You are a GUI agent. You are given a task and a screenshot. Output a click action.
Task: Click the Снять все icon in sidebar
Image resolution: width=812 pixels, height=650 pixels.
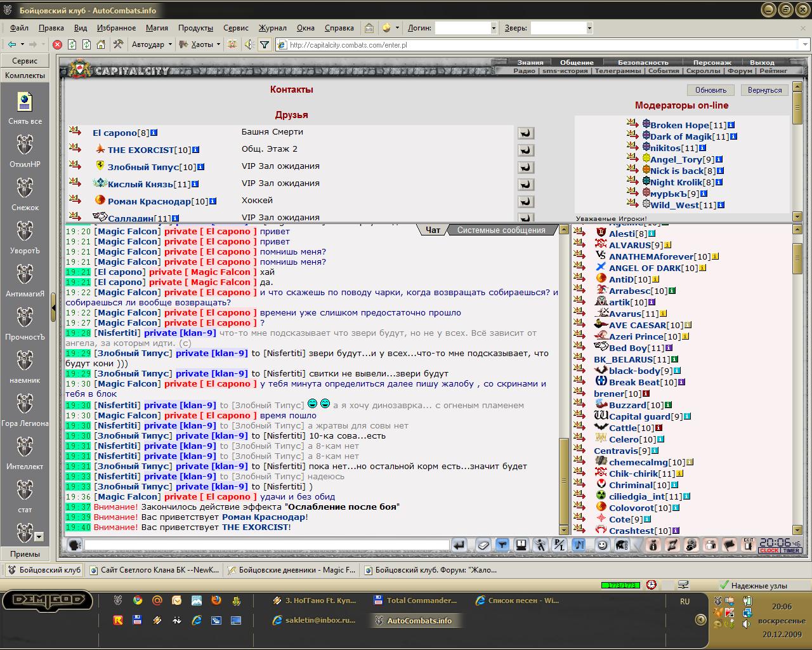[25, 102]
